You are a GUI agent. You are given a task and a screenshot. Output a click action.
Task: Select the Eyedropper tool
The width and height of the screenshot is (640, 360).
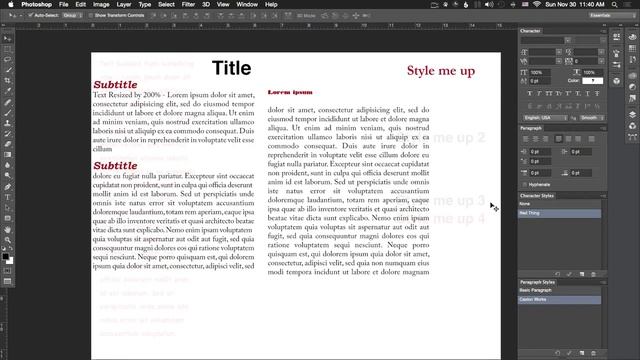(x=7, y=91)
